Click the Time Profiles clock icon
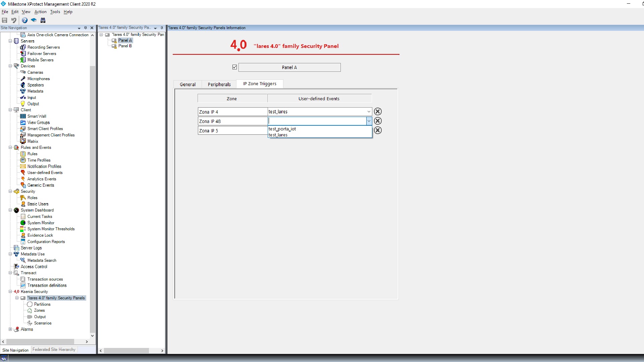This screenshot has height=362, width=644. [23, 160]
